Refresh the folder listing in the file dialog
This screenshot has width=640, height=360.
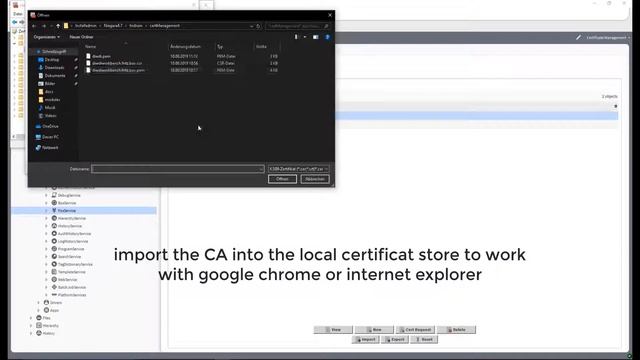(258, 26)
